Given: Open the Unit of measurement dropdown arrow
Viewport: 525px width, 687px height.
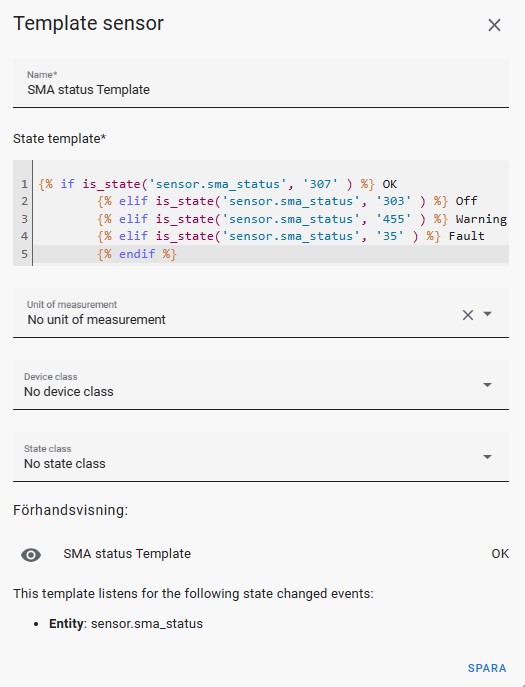Looking at the screenshot, I should [487, 314].
